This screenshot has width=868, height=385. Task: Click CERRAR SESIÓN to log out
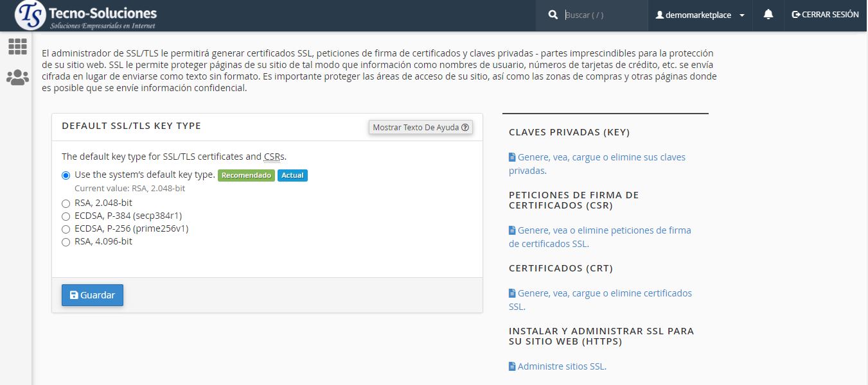(825, 15)
